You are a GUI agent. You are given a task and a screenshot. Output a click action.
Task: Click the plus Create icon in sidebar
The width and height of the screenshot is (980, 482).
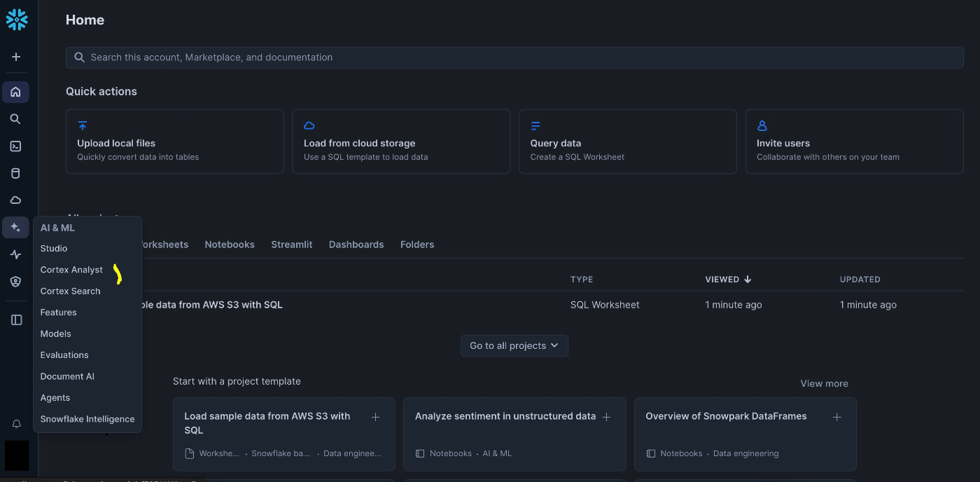(16, 57)
